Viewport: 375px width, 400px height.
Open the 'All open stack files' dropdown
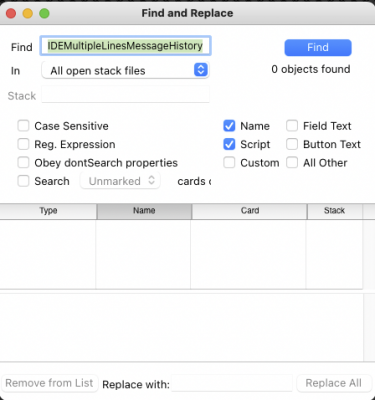[125, 70]
